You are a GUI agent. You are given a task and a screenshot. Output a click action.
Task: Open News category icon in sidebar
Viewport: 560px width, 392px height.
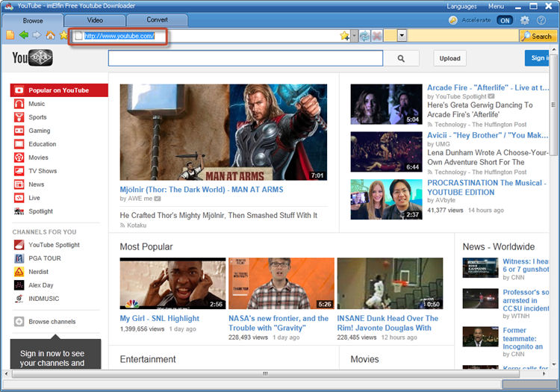click(x=19, y=184)
